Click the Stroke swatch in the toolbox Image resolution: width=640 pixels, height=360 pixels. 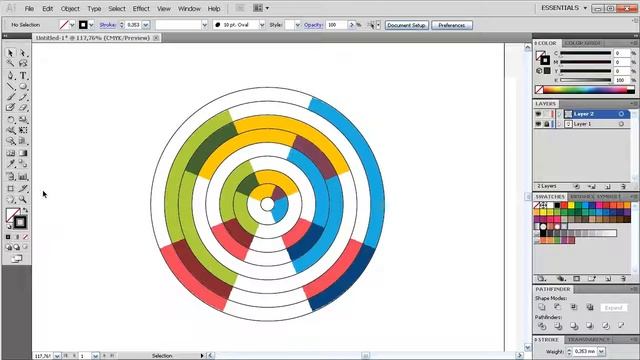point(20,222)
